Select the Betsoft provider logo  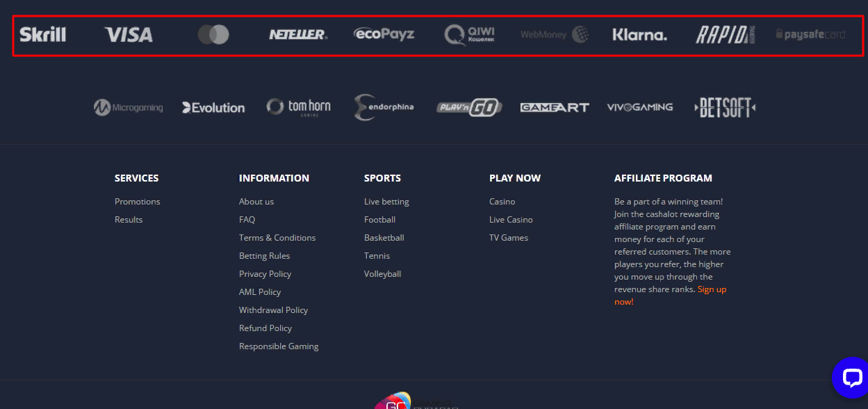pyautogui.click(x=725, y=107)
